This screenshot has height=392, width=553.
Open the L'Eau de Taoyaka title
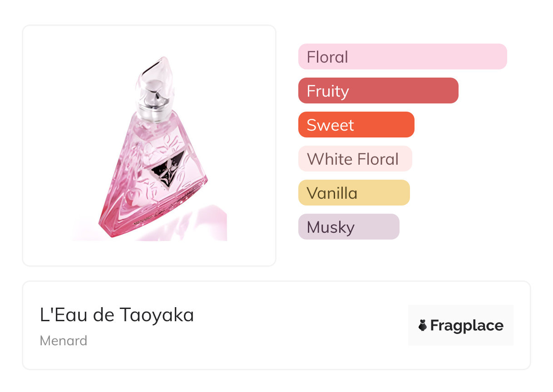click(x=117, y=315)
